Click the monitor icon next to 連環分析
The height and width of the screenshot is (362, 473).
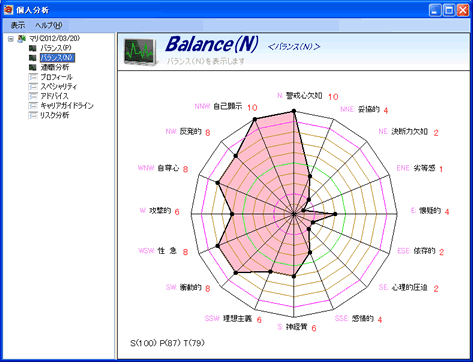[32, 67]
